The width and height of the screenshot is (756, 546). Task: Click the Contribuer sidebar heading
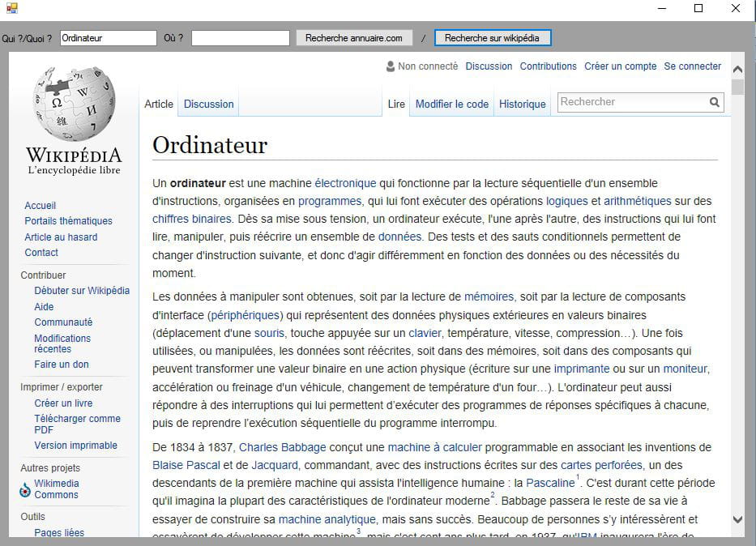point(43,275)
